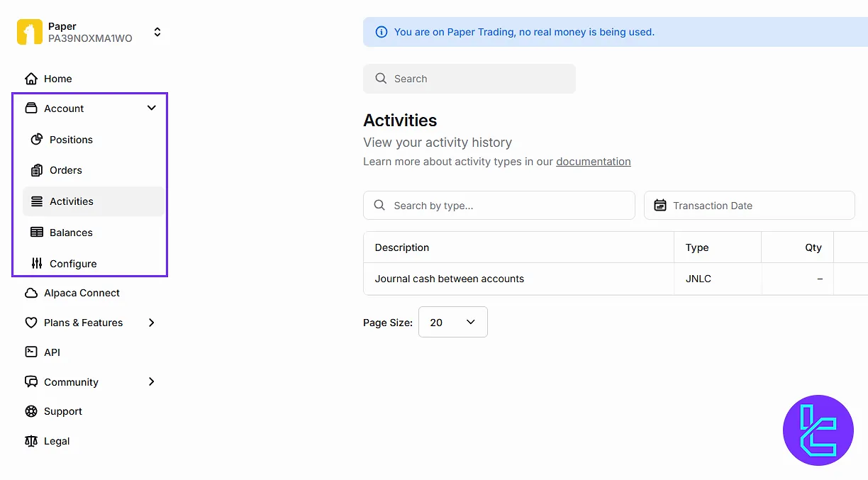Click the Alpaca Connect cloud icon
Viewport: 868px width, 480px height.
point(31,293)
